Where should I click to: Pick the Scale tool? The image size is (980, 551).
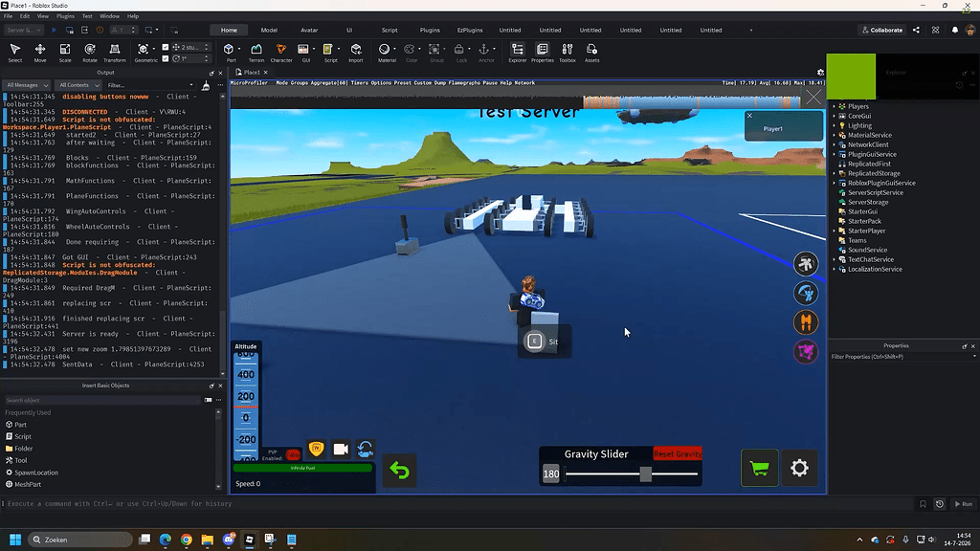65,53
